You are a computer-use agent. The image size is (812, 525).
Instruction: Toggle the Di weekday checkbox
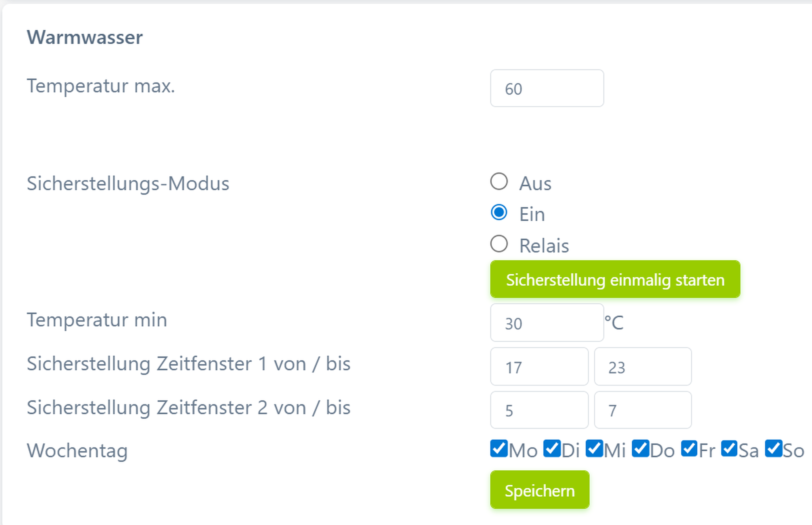[x=552, y=449]
